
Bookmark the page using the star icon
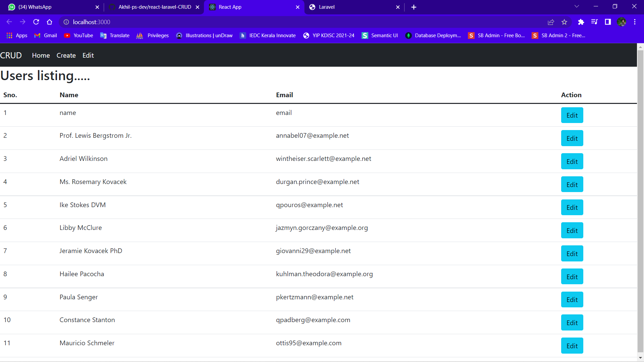564,22
